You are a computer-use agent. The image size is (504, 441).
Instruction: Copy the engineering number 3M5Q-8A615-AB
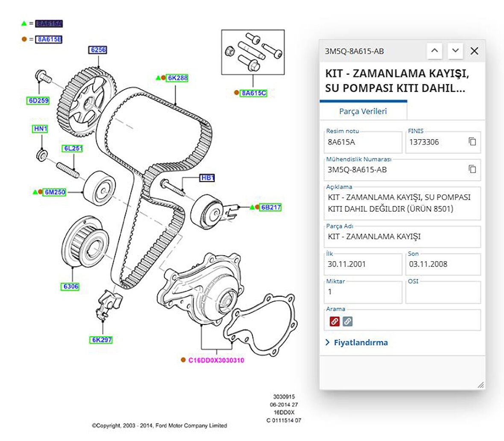pyautogui.click(x=472, y=169)
